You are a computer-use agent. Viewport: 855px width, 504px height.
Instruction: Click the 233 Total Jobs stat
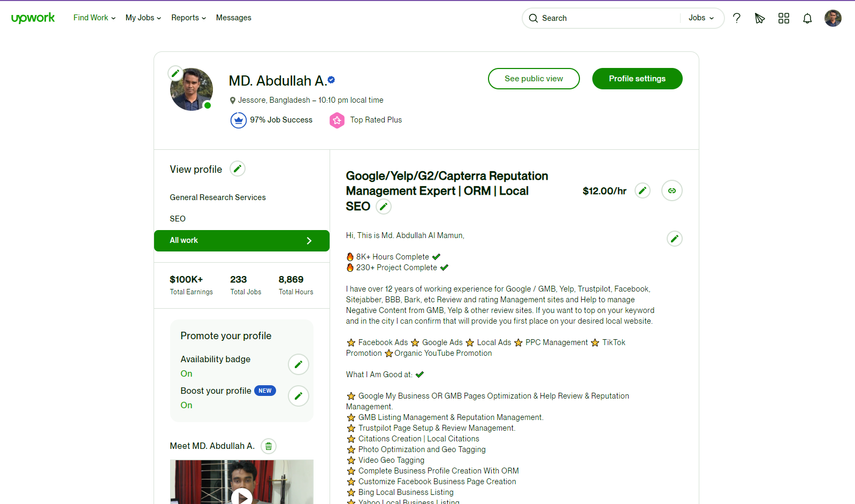coord(246,285)
